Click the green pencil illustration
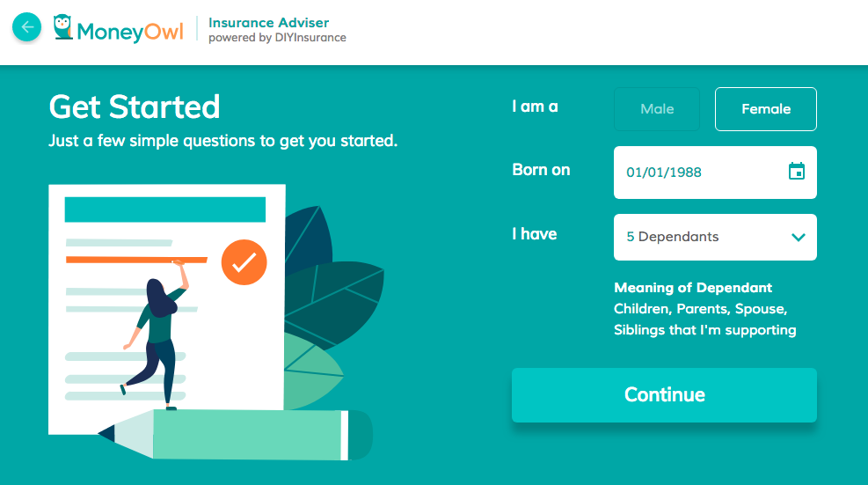Viewport: 868px width, 485px height. click(246, 435)
